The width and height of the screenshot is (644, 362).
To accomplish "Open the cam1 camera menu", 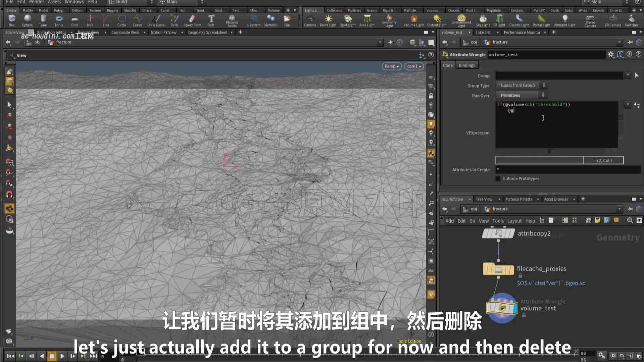I will pos(413,66).
